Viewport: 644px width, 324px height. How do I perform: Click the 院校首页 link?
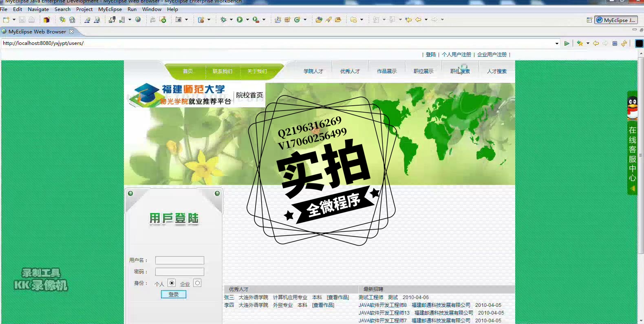click(250, 95)
